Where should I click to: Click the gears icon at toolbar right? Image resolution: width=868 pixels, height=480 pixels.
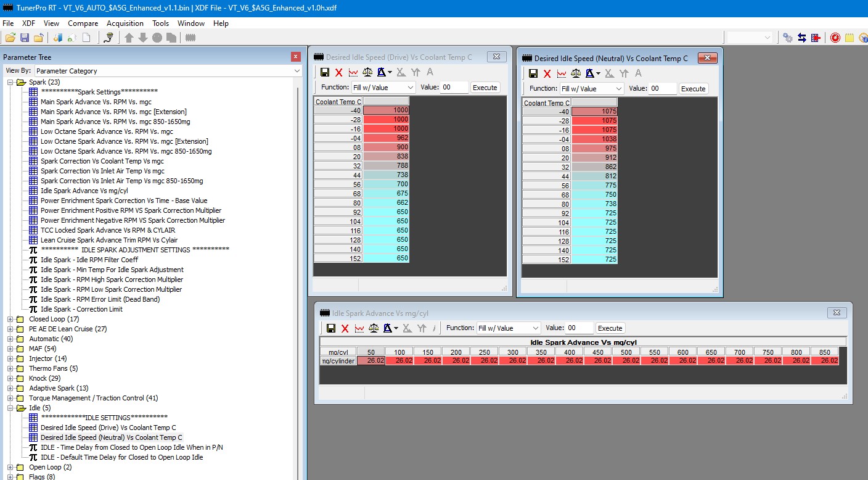[788, 38]
